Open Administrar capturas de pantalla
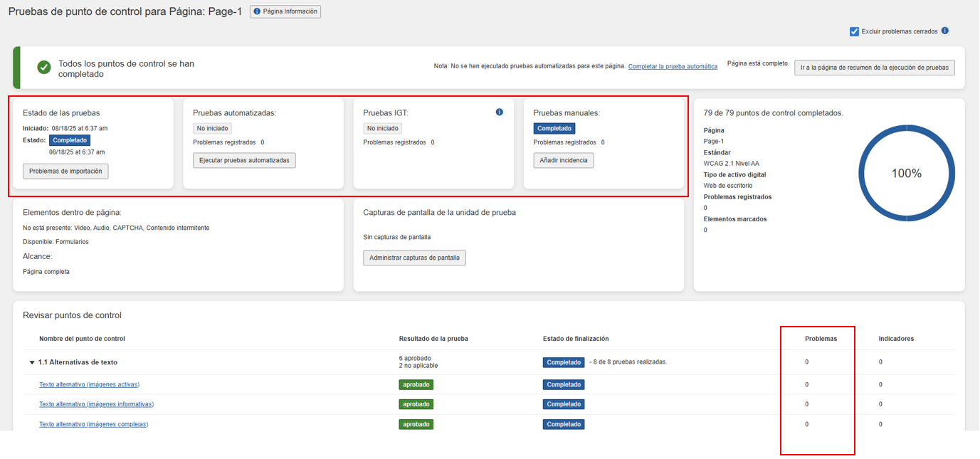This screenshot has width=980, height=459. point(414,258)
